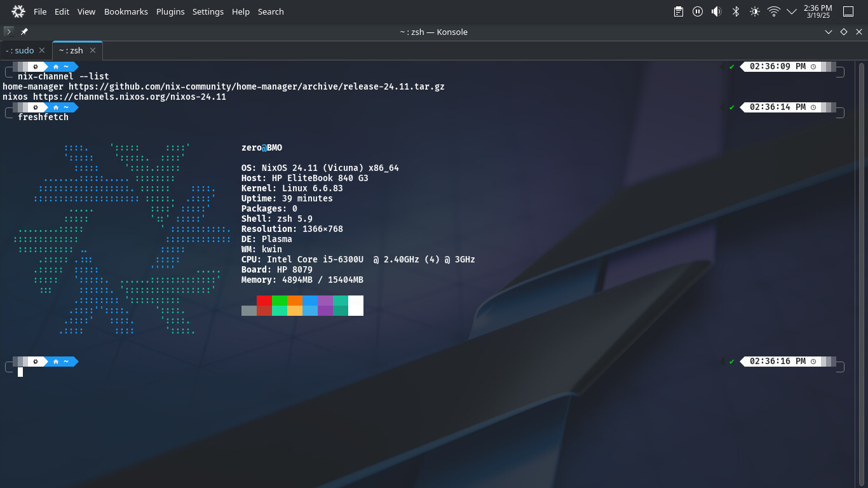Toggle the pin icon in Konsole title bar
868x488 pixels.
24,31
